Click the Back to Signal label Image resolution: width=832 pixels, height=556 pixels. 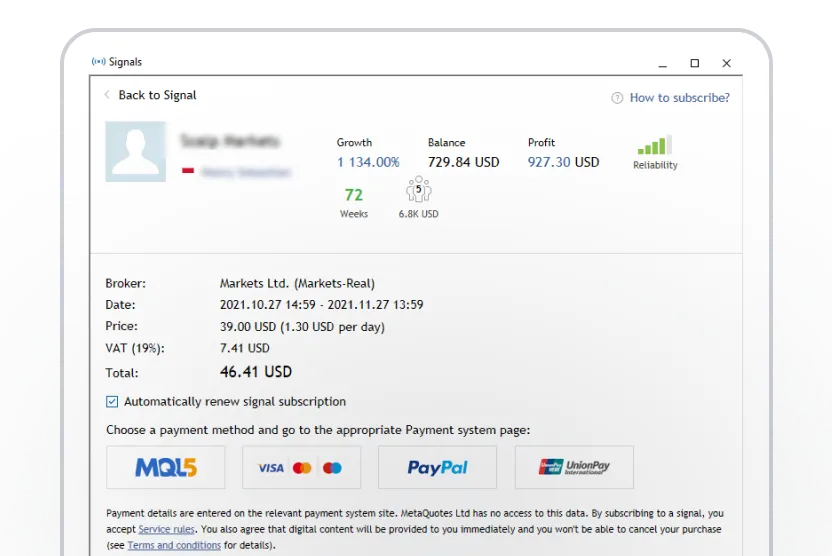pos(157,95)
